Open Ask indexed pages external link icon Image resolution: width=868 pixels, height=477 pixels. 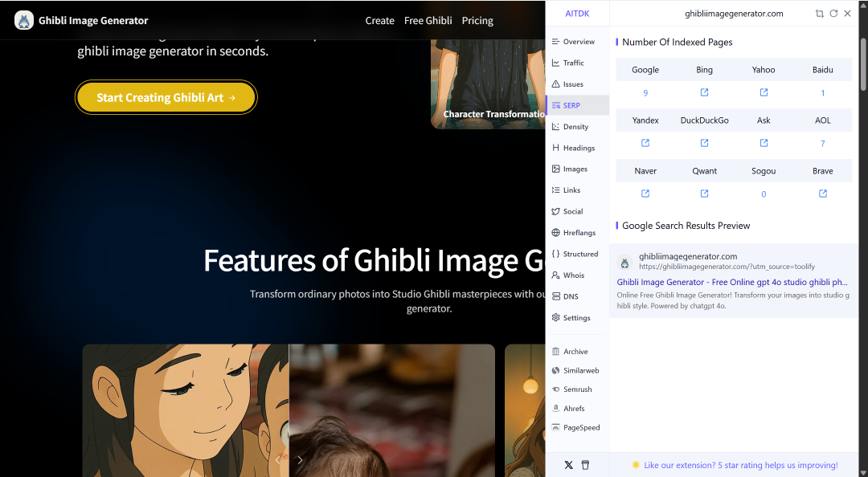(x=764, y=143)
